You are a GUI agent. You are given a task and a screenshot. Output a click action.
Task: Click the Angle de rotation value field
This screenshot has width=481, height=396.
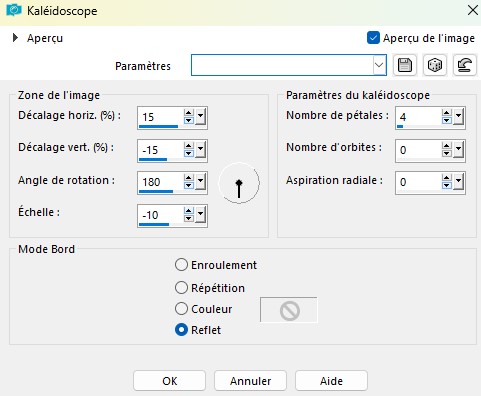(x=160, y=182)
